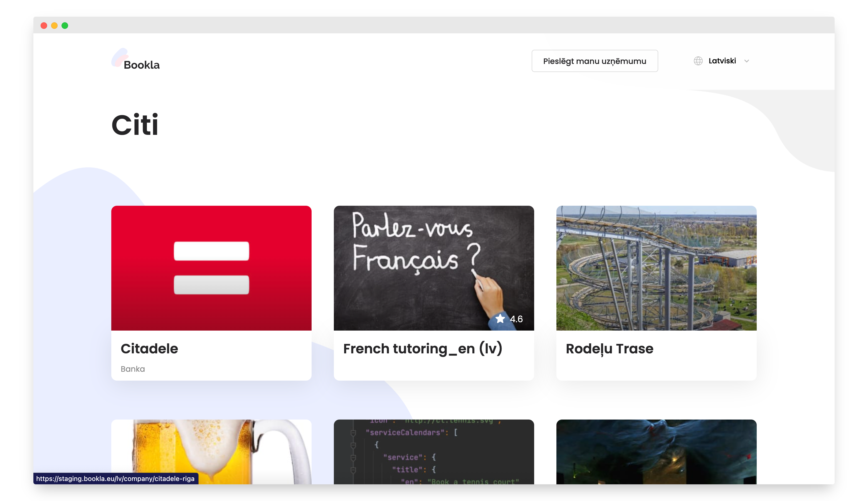The image size is (868, 501).
Task: Click the globe language icon
Action: [698, 61]
